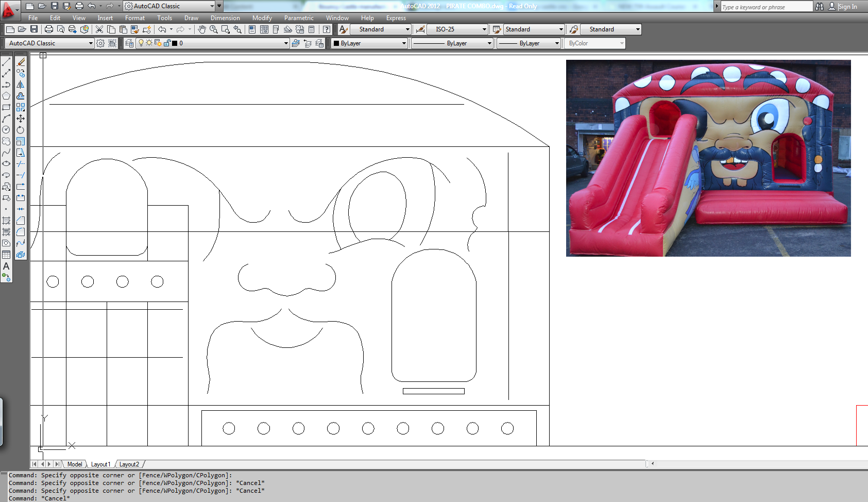
Task: Toggle layer 0 lock padlock
Action: (x=167, y=43)
